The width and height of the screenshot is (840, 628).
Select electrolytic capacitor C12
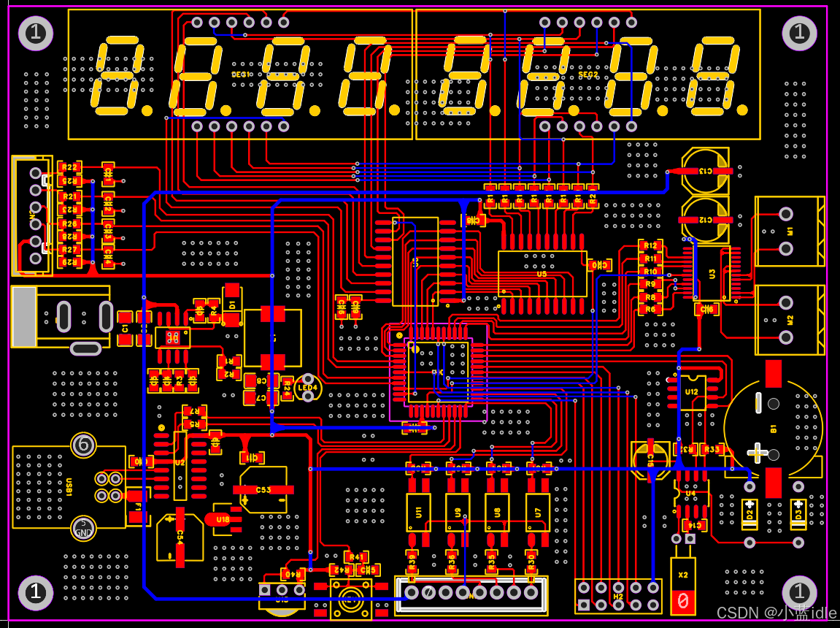(x=705, y=220)
